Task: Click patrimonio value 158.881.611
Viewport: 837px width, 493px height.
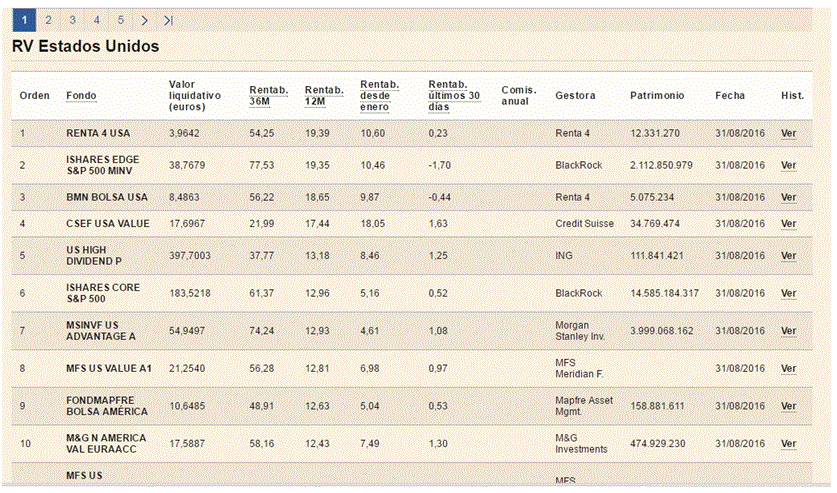Action: point(657,406)
